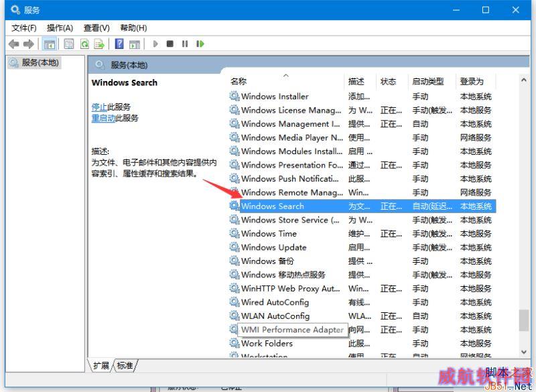Open the 帮助(H) menu

coord(133,28)
